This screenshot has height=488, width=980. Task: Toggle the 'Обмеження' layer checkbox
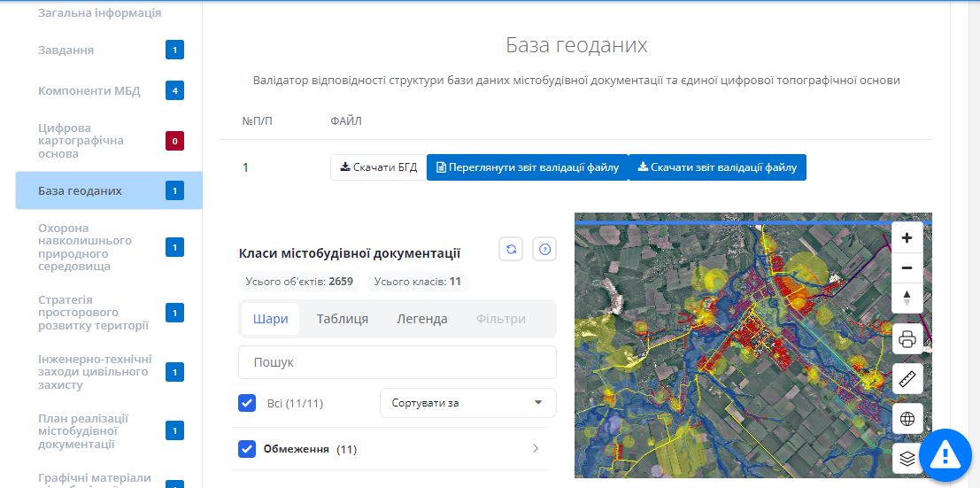point(247,449)
